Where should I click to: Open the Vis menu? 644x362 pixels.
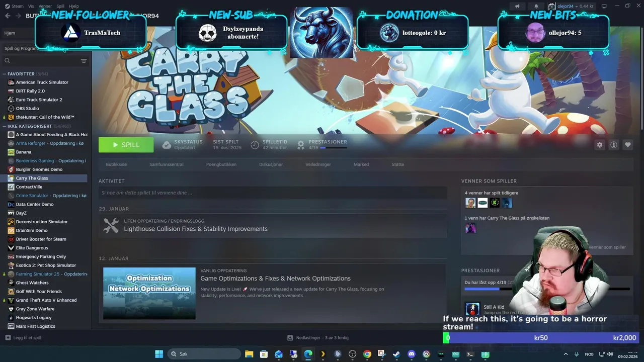(x=31, y=6)
